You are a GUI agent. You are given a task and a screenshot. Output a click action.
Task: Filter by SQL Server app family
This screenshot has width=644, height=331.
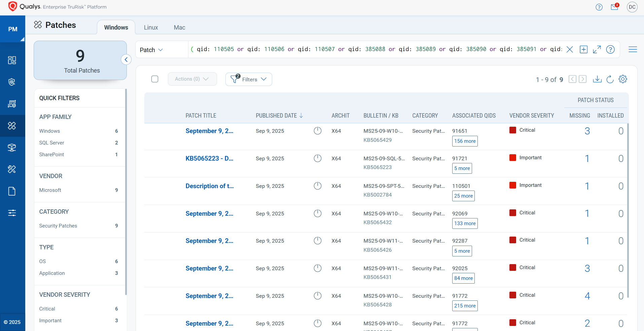[52, 143]
